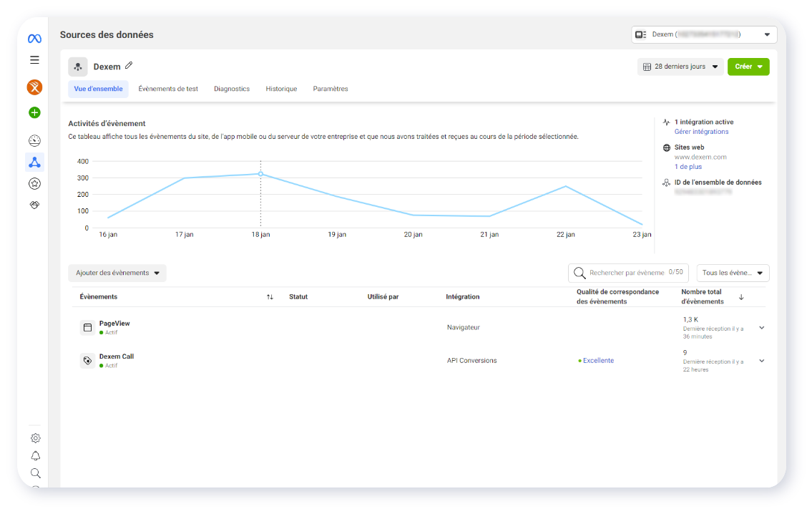This screenshot has width=812, height=514.
Task: Expand the Dexem Call row chevron
Action: (x=762, y=361)
